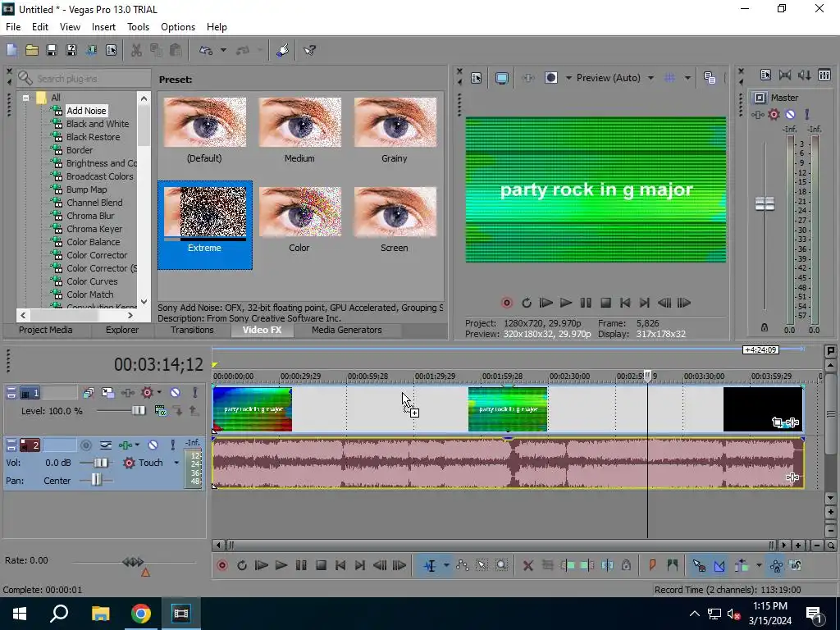Select the Zoom Edit Tool magnifier icon
The image size is (840, 630).
point(501,565)
